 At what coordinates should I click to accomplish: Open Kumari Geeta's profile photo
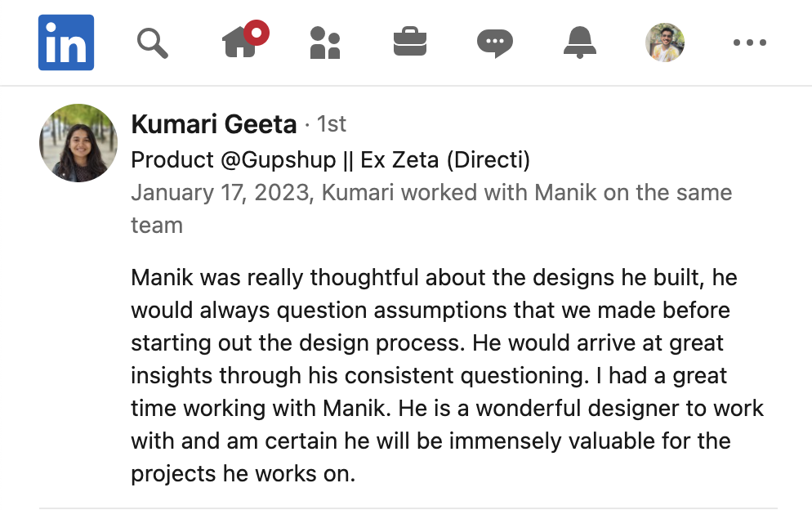78,143
